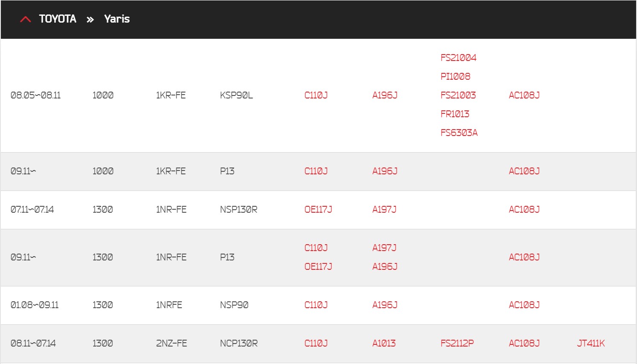Open AC108J link in NSP90 row

[524, 305]
